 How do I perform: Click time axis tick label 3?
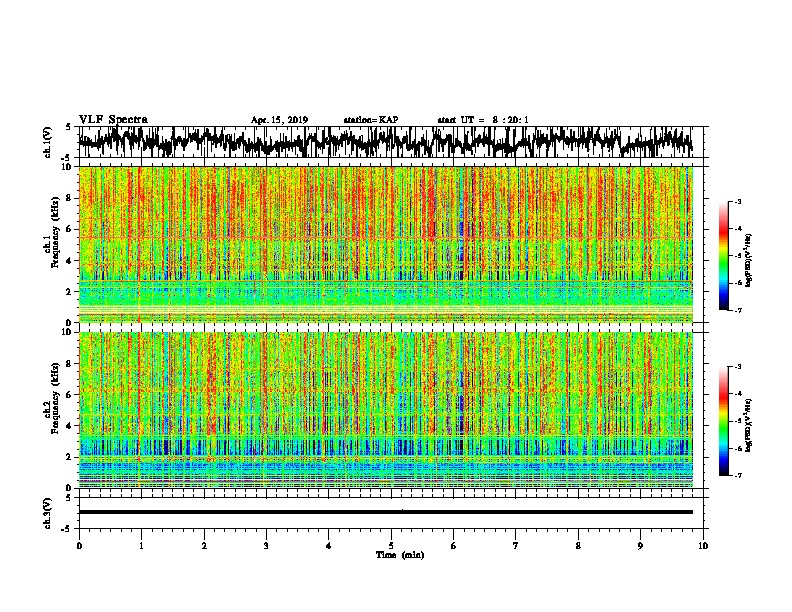(x=266, y=546)
